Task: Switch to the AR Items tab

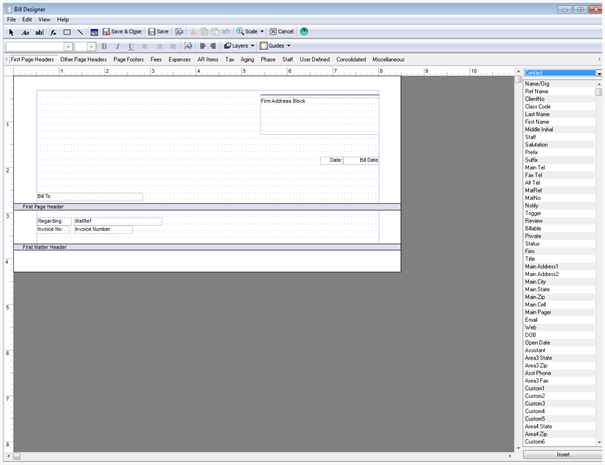Action: click(x=208, y=59)
